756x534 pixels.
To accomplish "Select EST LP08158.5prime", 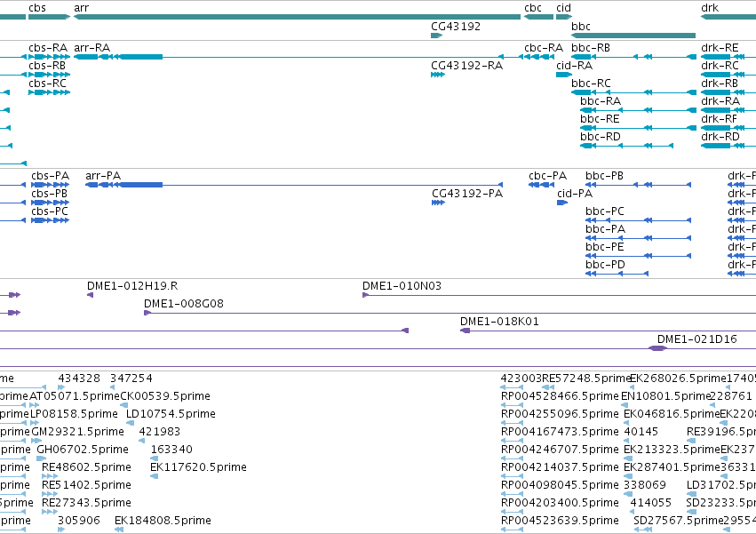I will [x=35, y=423].
